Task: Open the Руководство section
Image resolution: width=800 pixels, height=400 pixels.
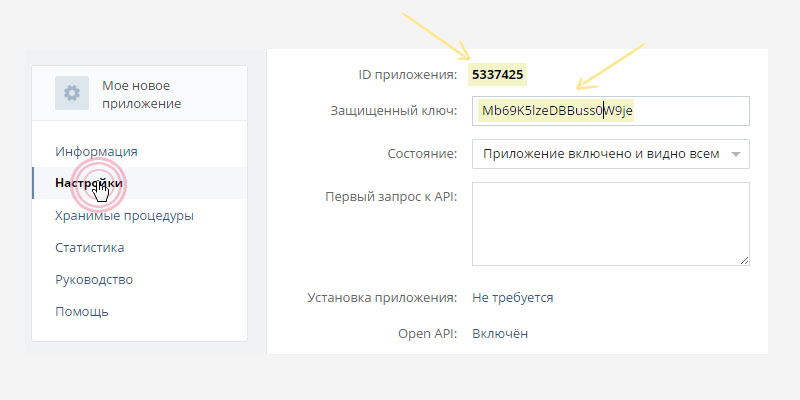Action: [x=94, y=279]
